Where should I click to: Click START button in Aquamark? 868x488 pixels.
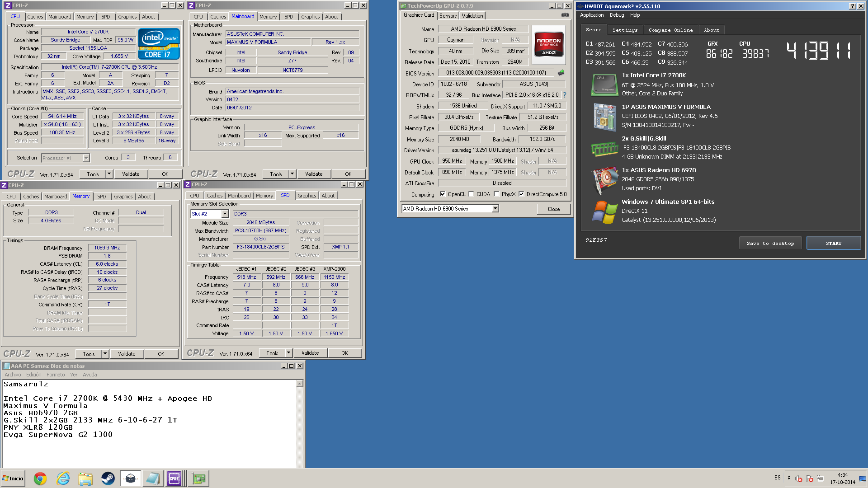(834, 243)
